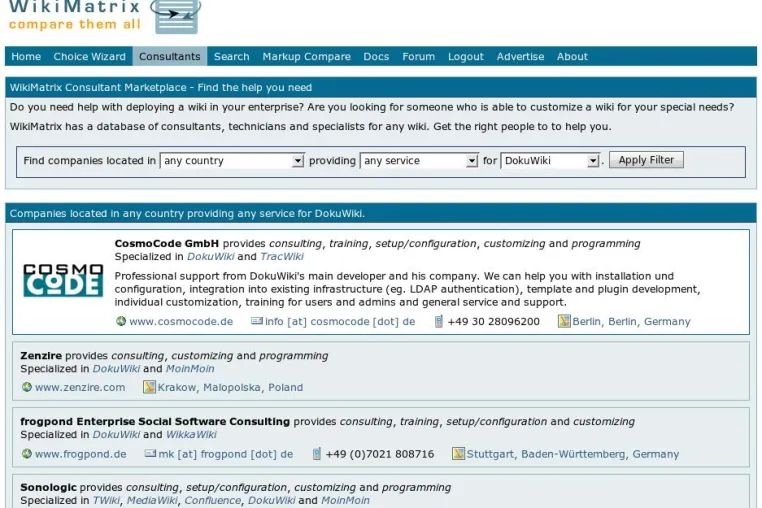Viewport: 762px width, 508px height.
Task: Open the any country dropdown
Action: [x=232, y=160]
